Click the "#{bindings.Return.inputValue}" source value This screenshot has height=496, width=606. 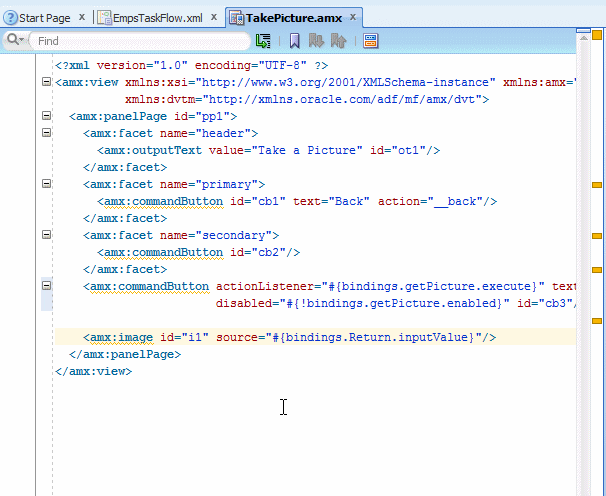point(373,337)
